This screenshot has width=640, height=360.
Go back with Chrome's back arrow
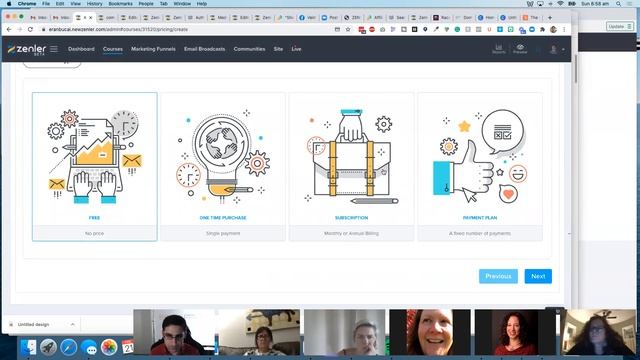[x=9, y=29]
